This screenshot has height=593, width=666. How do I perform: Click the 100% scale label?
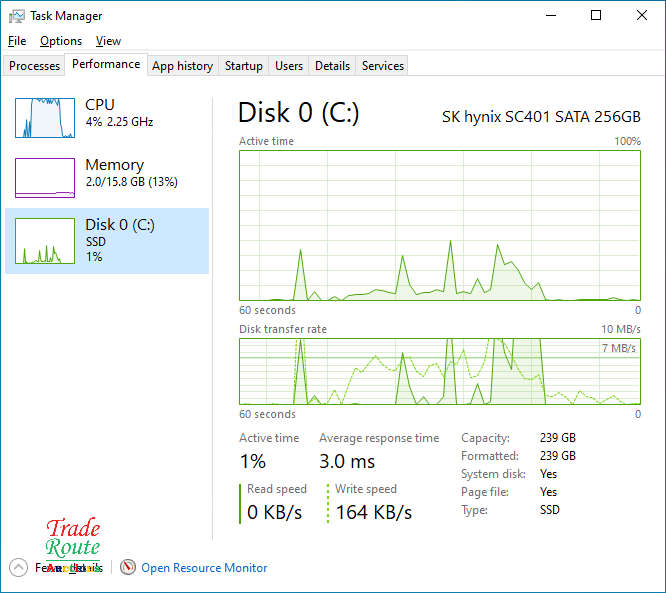click(x=627, y=141)
